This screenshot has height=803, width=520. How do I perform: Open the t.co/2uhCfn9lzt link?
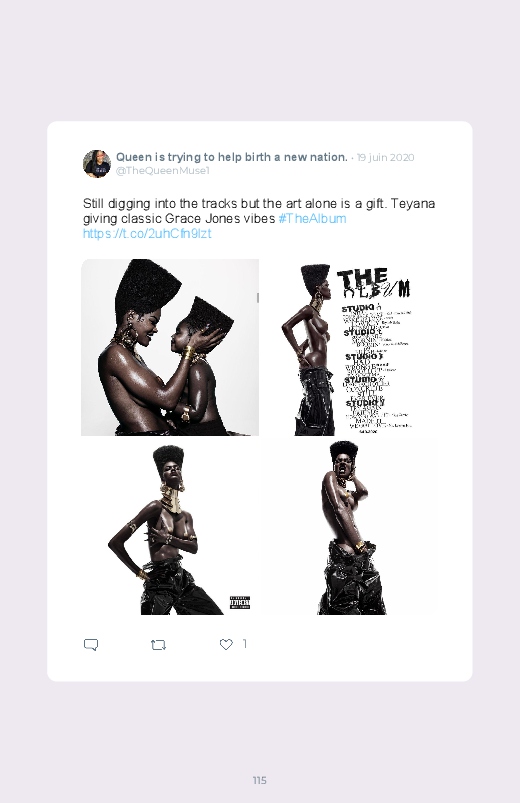pos(147,234)
